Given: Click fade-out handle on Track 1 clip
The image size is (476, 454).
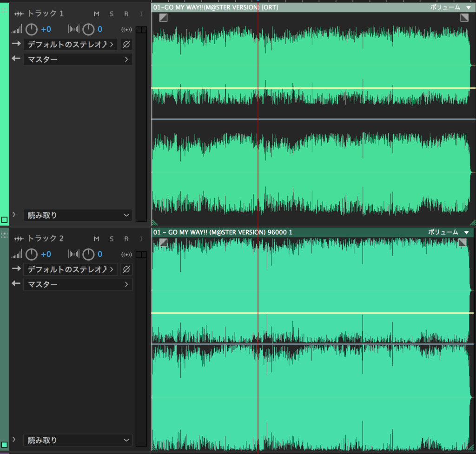Looking at the screenshot, I should coord(464,18).
